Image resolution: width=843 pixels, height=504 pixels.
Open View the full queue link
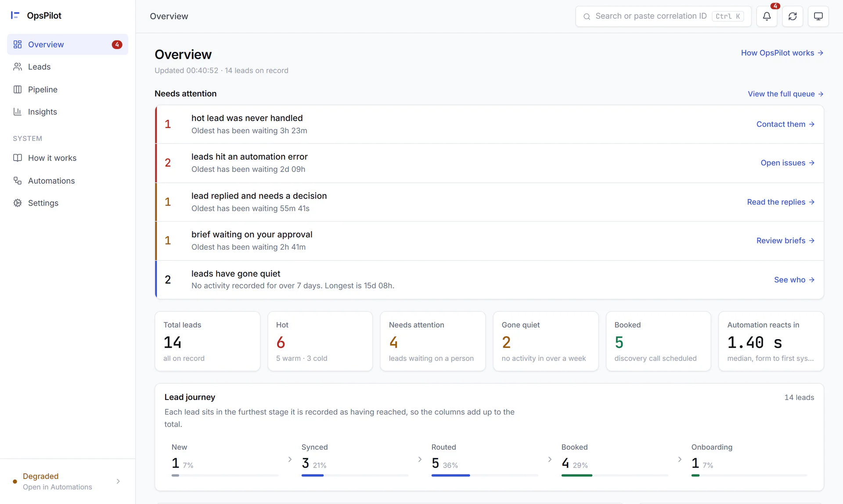785,94
